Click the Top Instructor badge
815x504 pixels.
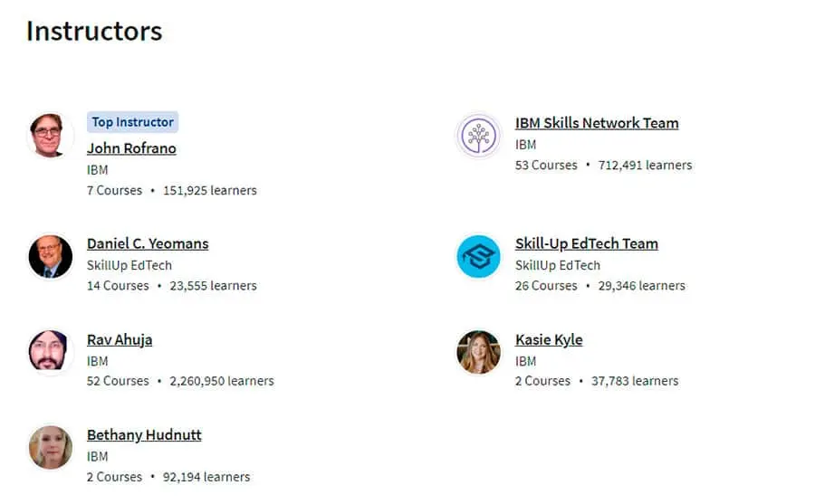tap(132, 122)
